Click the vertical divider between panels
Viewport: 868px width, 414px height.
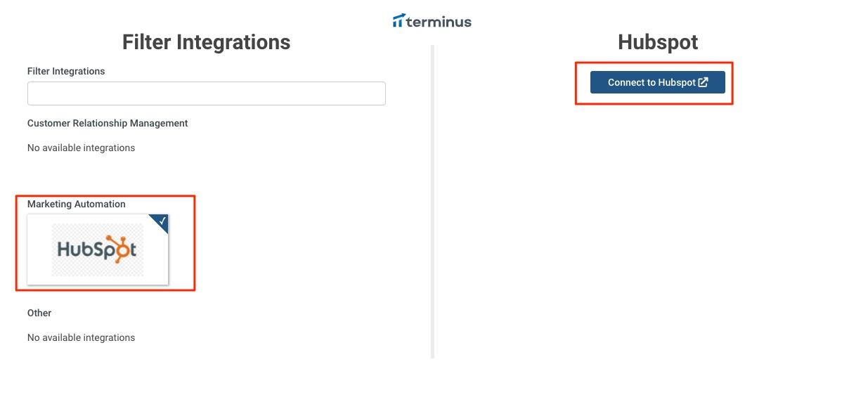tap(432, 202)
